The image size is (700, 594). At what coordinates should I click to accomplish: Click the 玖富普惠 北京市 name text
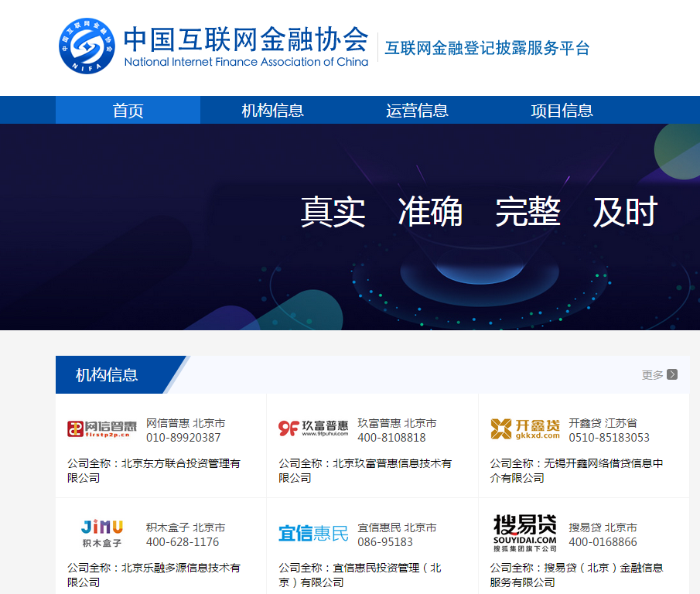[397, 423]
